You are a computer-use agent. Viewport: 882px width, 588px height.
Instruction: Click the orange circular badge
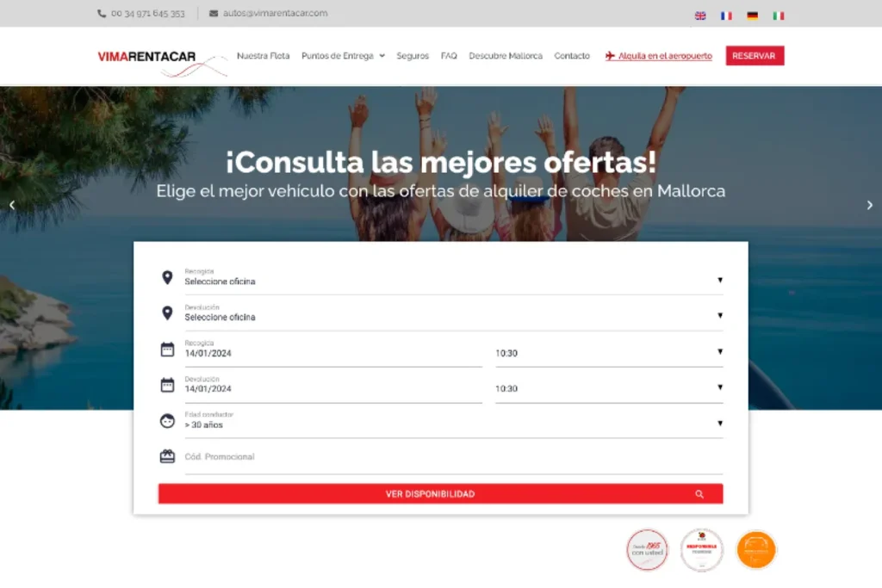coord(756,550)
